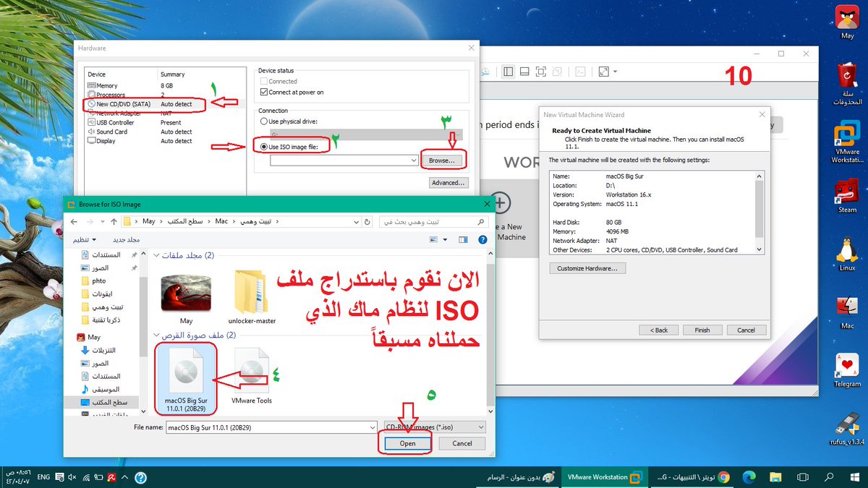Viewport: 868px width, 488px height.
Task: Switch to VMware Workstation taskbar button
Action: point(605,477)
